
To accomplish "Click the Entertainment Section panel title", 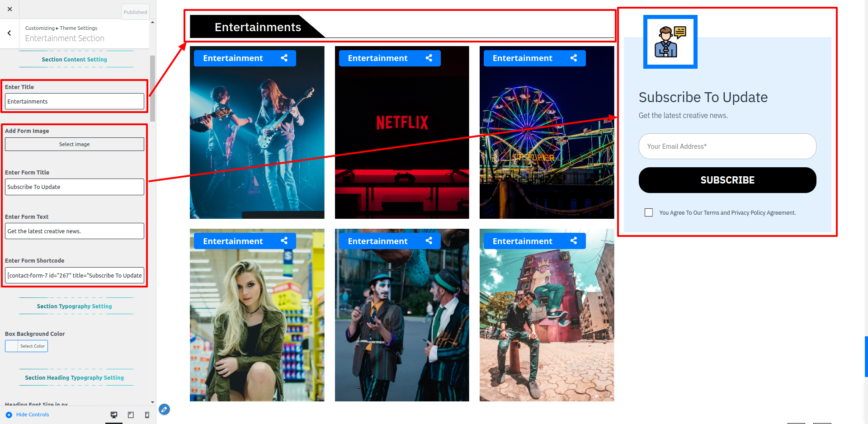I will click(x=65, y=38).
